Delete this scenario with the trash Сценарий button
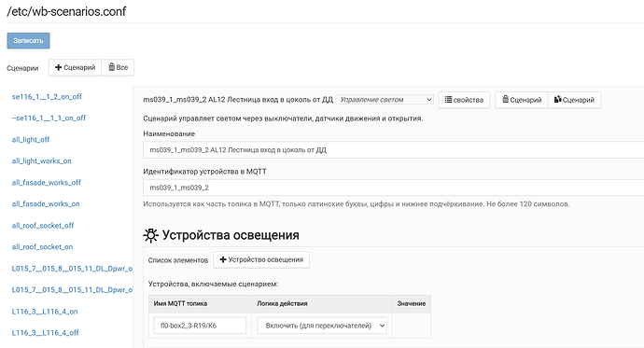This screenshot has height=348, width=644. pos(522,100)
